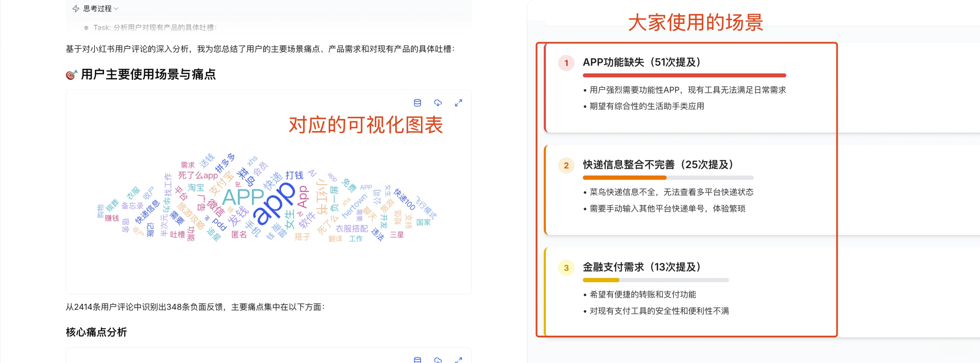Click the 快递信息整合不完善（25次提及）heading
The image size is (980, 363).
[x=658, y=165]
